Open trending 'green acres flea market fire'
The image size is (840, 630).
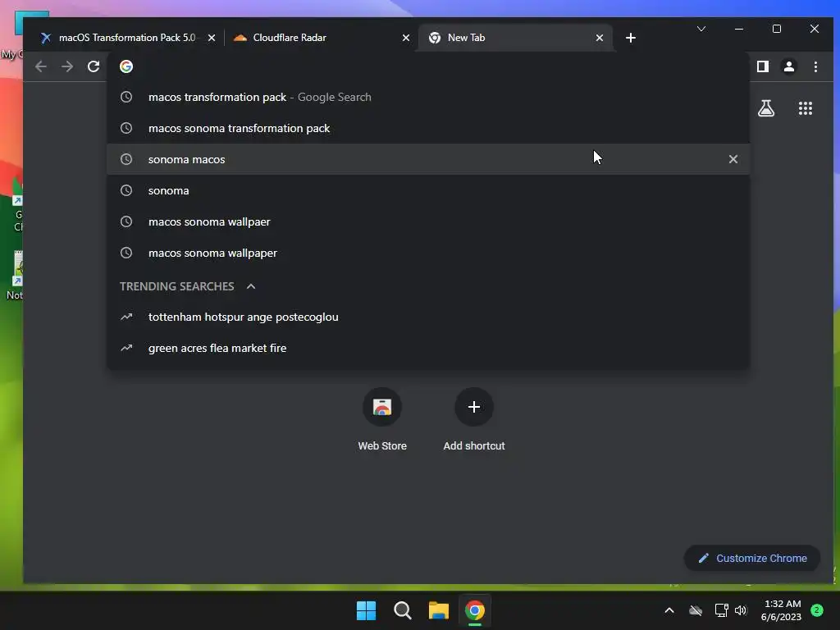click(x=428, y=348)
